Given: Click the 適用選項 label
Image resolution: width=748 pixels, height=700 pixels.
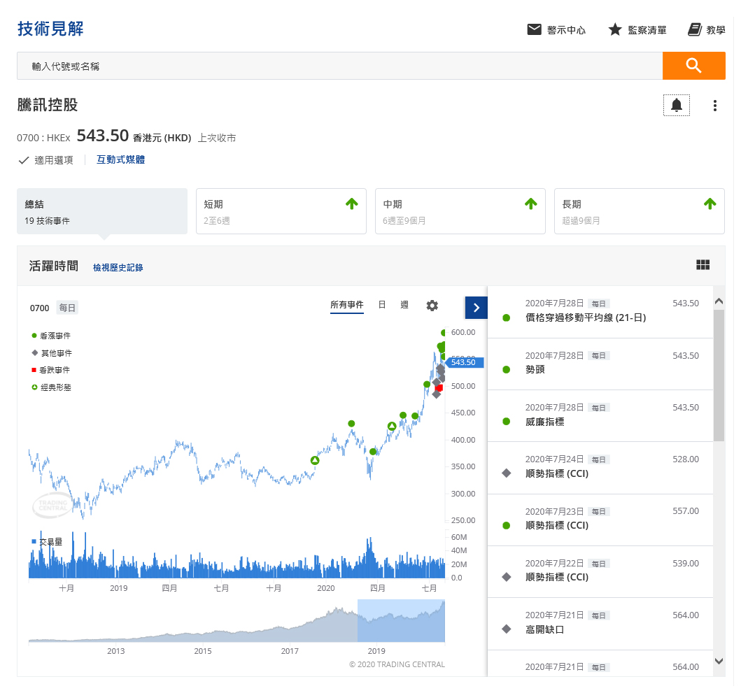Looking at the screenshot, I should (x=54, y=160).
